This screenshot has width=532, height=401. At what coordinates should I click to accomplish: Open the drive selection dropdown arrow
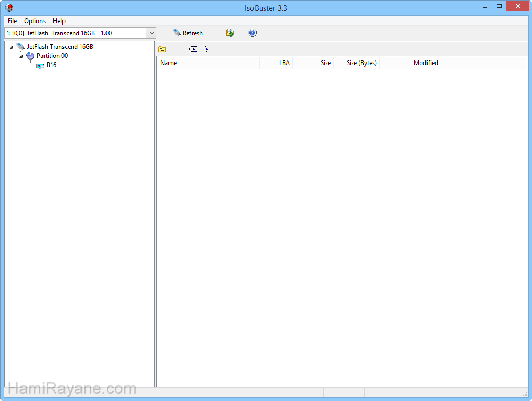point(152,33)
